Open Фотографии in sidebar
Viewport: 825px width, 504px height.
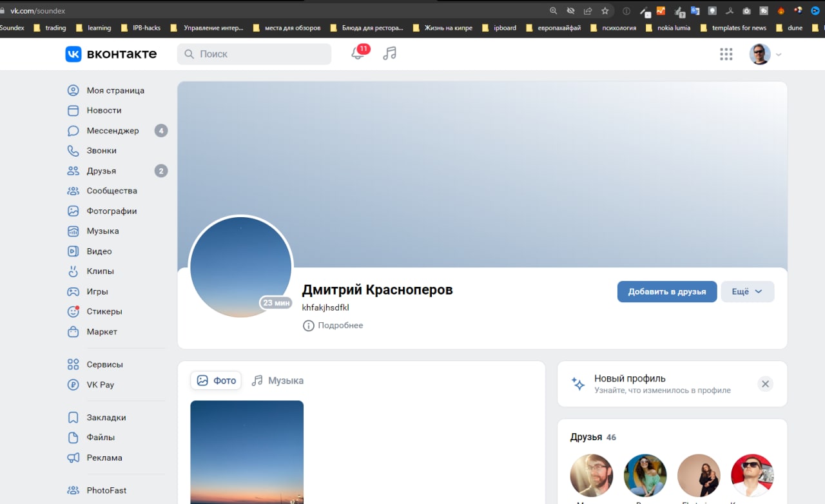pyautogui.click(x=102, y=211)
